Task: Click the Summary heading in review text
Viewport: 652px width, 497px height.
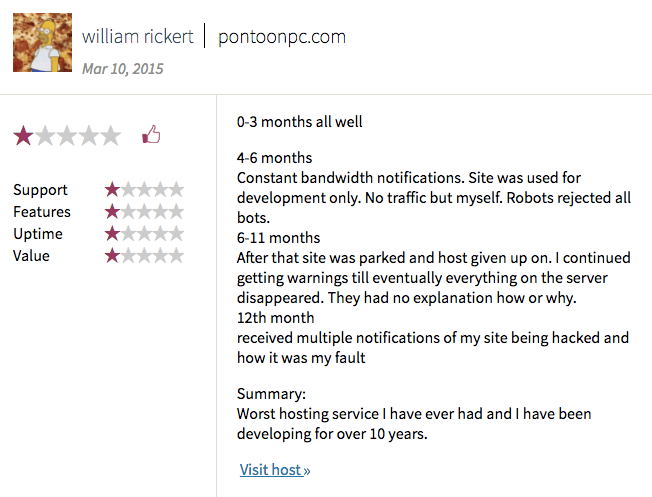Action: [271, 394]
